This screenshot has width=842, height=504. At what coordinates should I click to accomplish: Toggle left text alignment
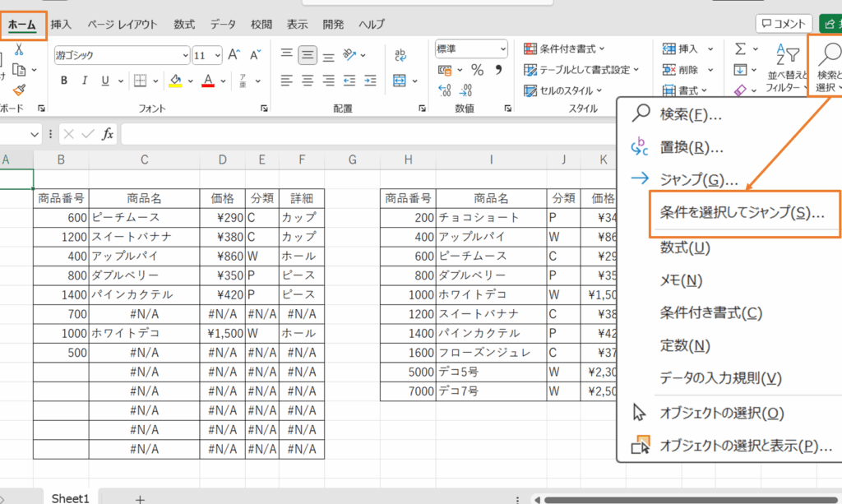click(286, 81)
